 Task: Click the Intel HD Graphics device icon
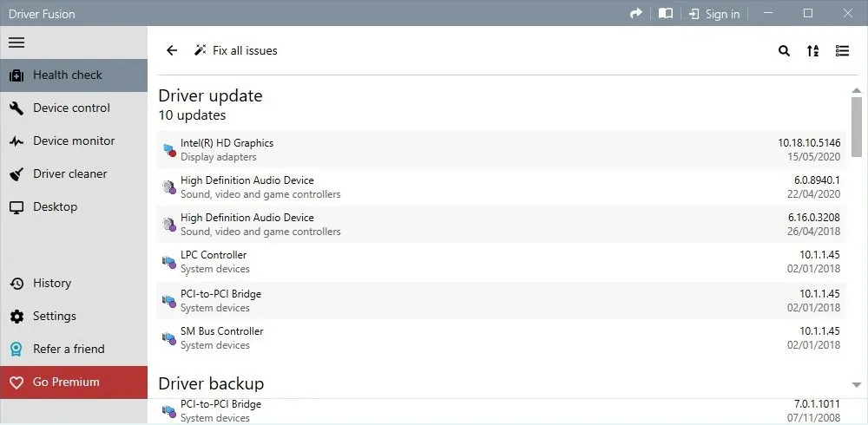[168, 150]
